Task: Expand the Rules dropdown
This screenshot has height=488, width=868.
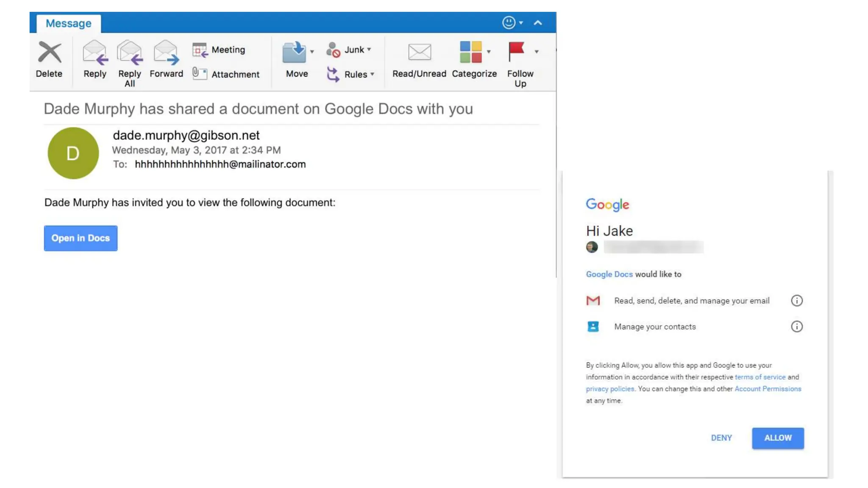Action: [372, 74]
